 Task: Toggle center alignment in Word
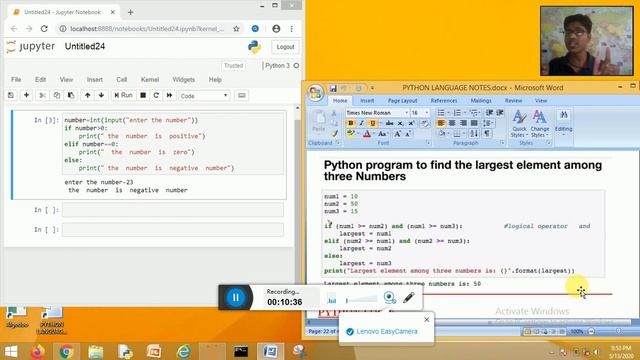[x=452, y=123]
